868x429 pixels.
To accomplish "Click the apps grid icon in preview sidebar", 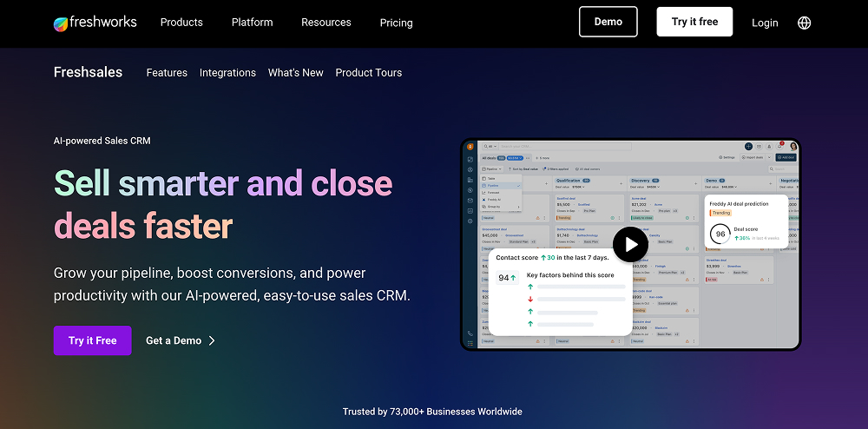I will (x=470, y=343).
